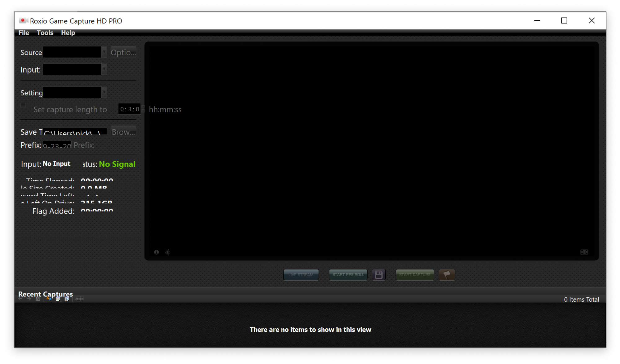The height and width of the screenshot is (364, 620).
Task: Click the Recent Captures heading
Action: coord(46,294)
